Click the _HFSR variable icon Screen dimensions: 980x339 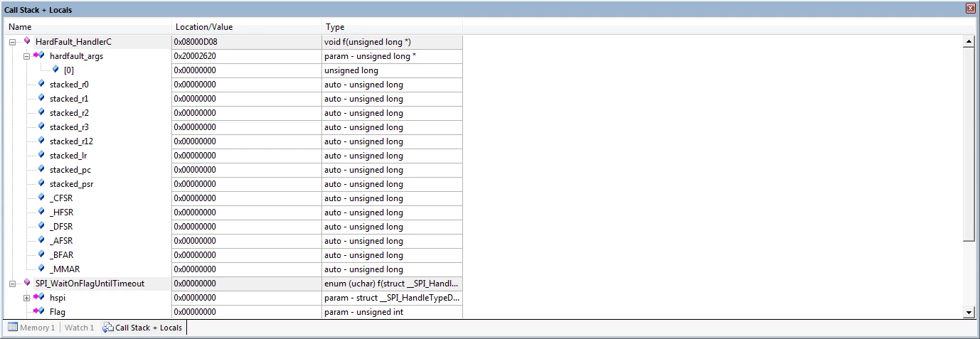41,212
